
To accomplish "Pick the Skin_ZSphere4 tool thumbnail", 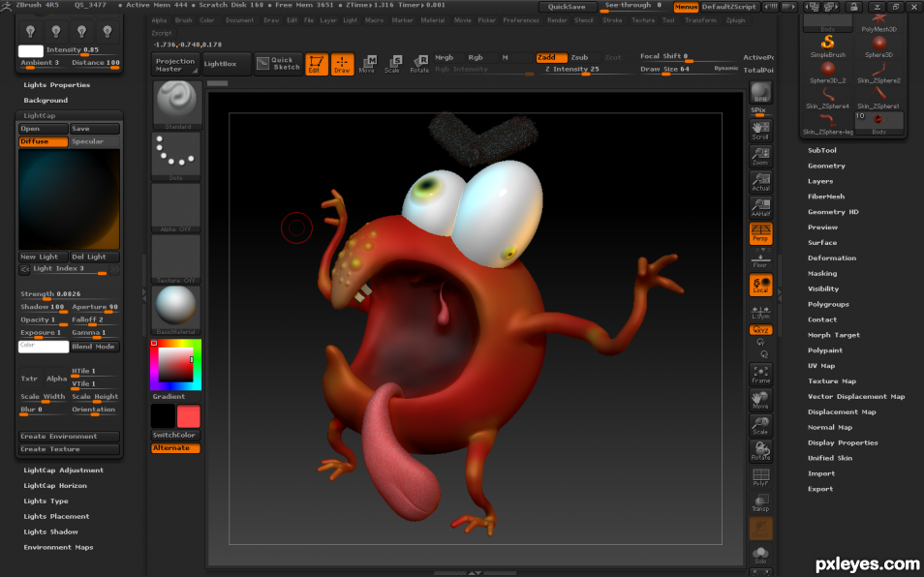I will pos(827,98).
